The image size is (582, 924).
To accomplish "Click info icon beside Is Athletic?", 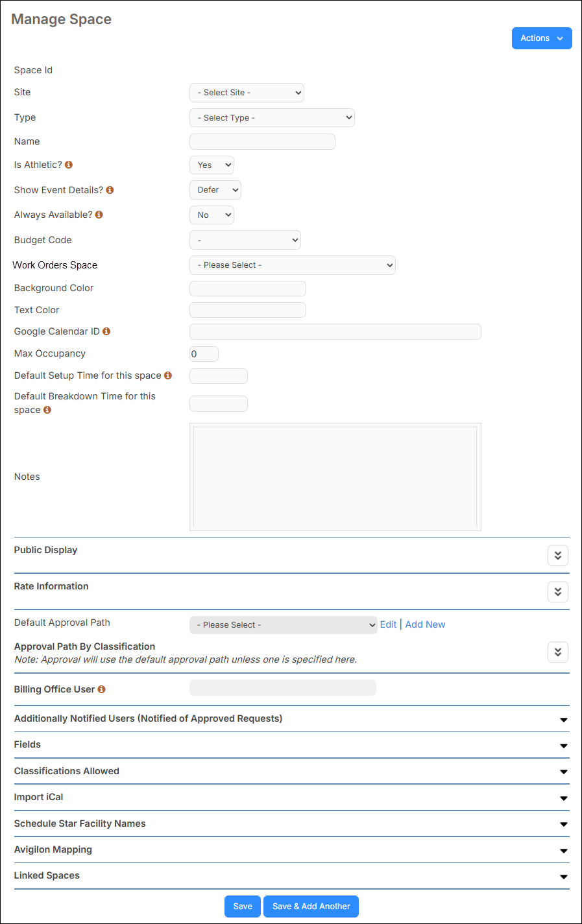I will pos(69,165).
